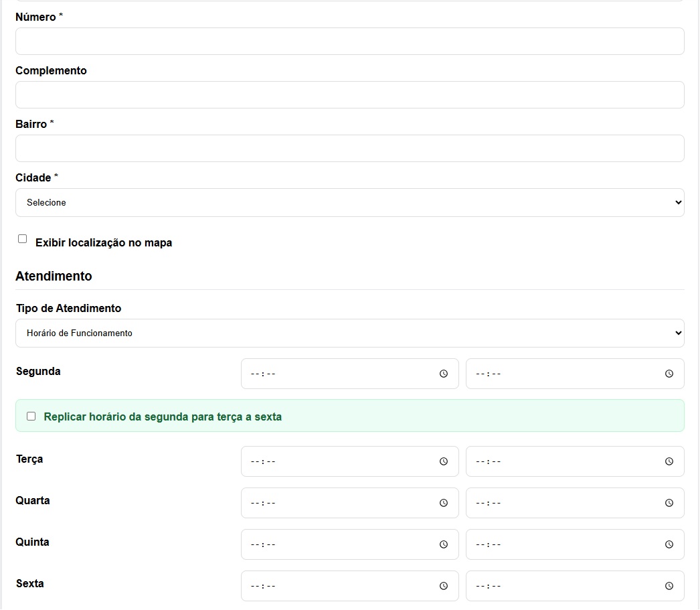This screenshot has height=610, width=700.
Task: Select the Quarta closing time field
Action: point(575,503)
